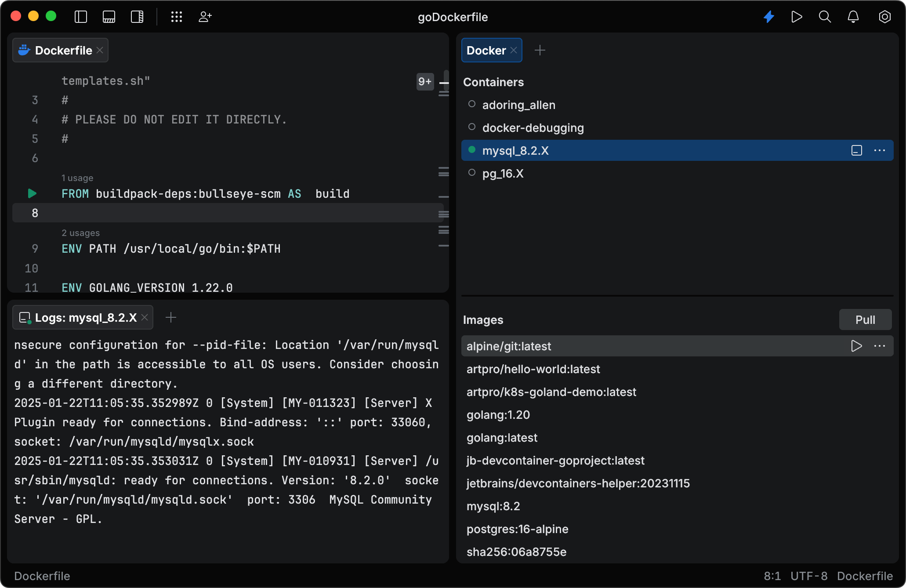
Task: Switch to the Docker tab
Action: point(486,50)
